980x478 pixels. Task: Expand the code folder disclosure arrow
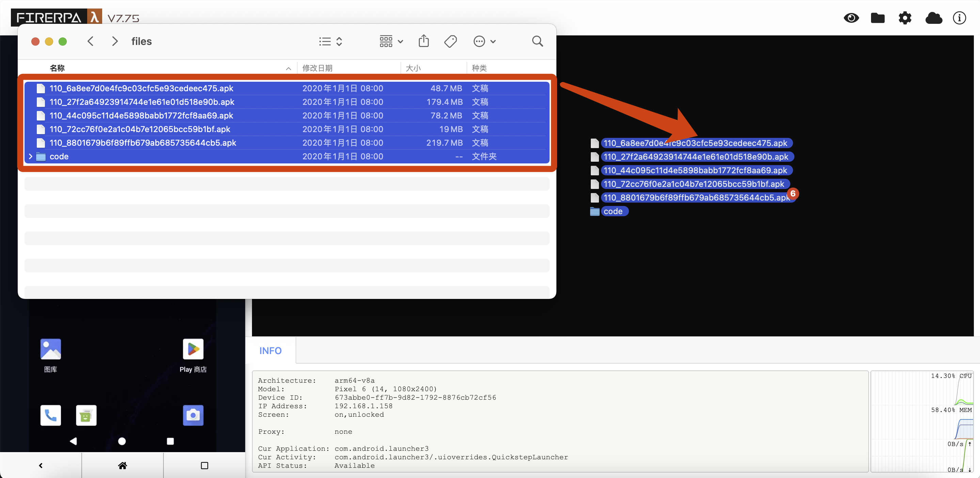click(x=30, y=156)
